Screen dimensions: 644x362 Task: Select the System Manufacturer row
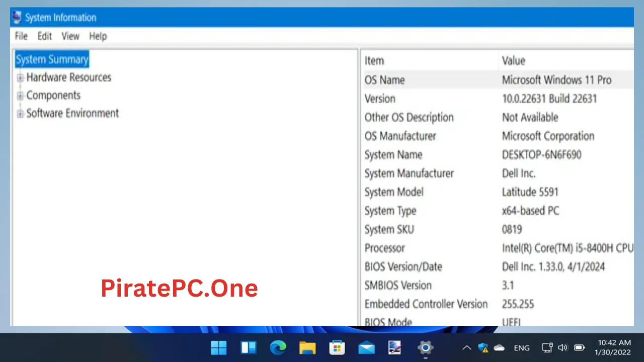pos(498,173)
